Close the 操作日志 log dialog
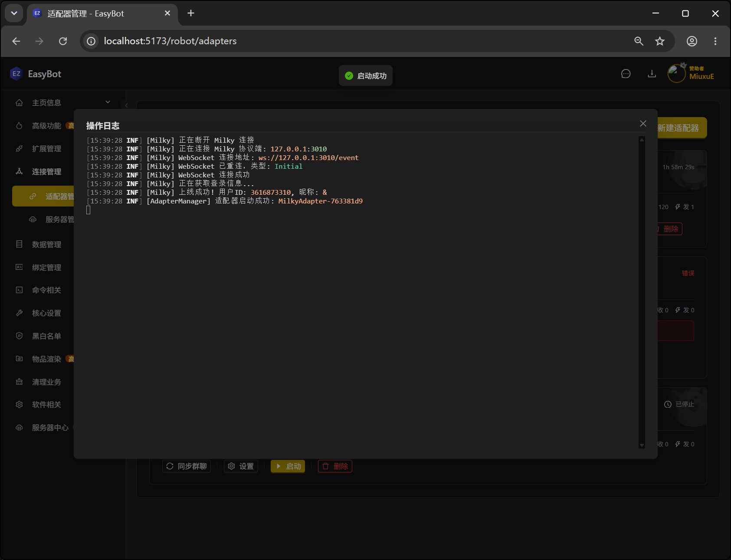Image resolution: width=731 pixels, height=560 pixels. tap(643, 124)
